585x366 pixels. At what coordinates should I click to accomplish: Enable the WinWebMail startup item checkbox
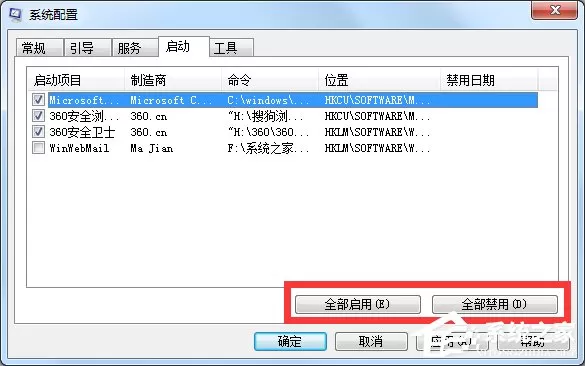(x=38, y=148)
